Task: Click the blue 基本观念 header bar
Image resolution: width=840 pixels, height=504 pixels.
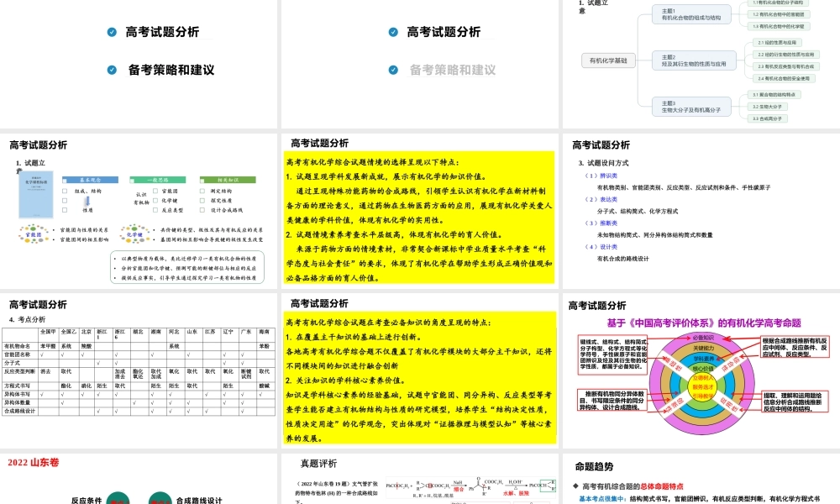Action: coord(90,180)
